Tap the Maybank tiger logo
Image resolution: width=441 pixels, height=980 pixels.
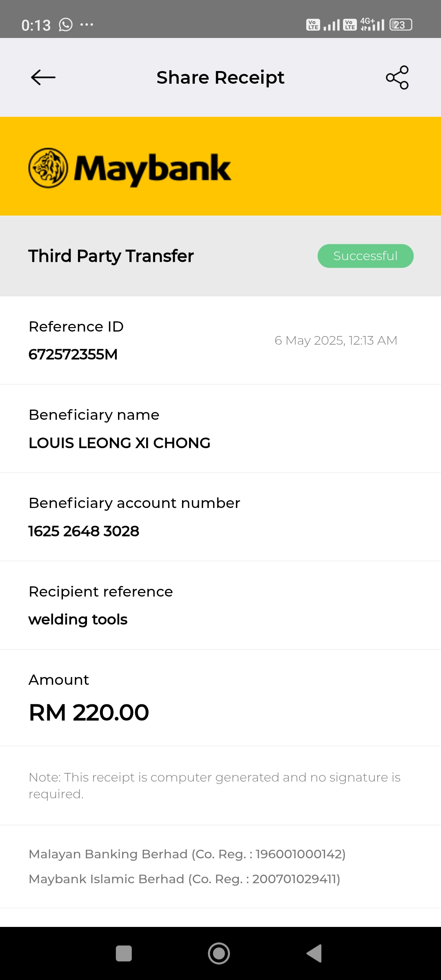click(x=48, y=168)
